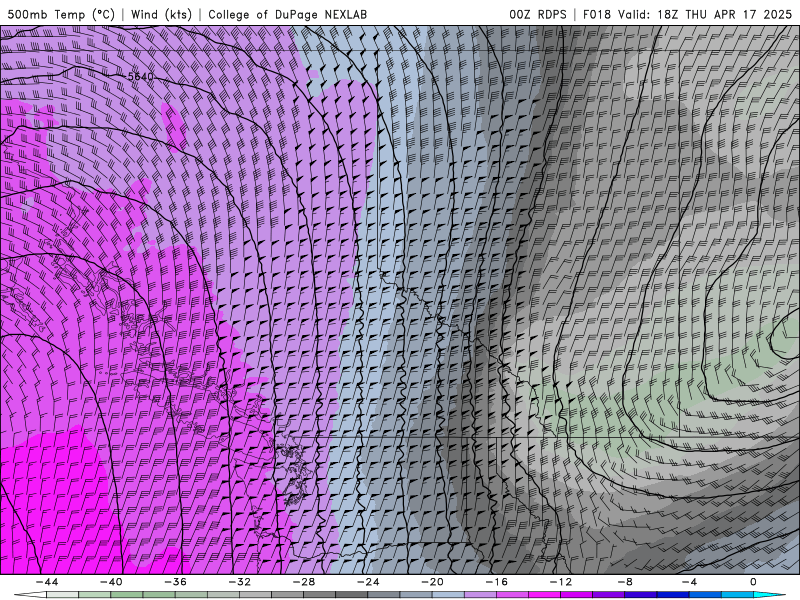Click the -24 colorbar tick label

point(368,582)
